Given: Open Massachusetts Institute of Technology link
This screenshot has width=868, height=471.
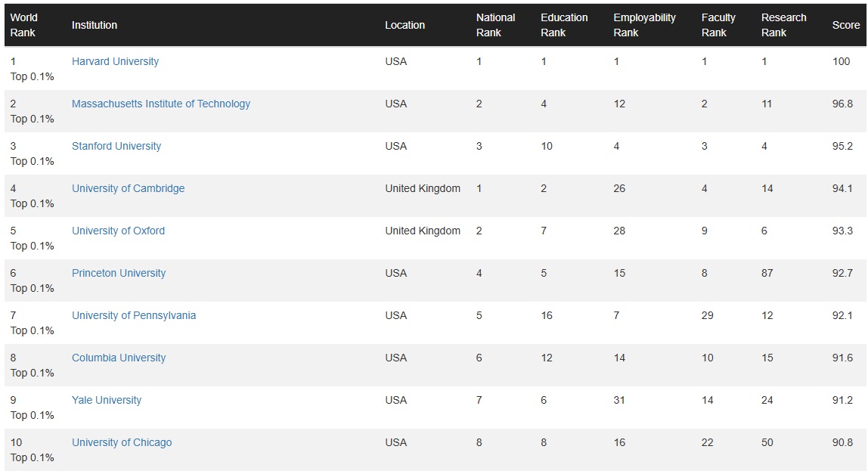Looking at the screenshot, I should tap(161, 104).
